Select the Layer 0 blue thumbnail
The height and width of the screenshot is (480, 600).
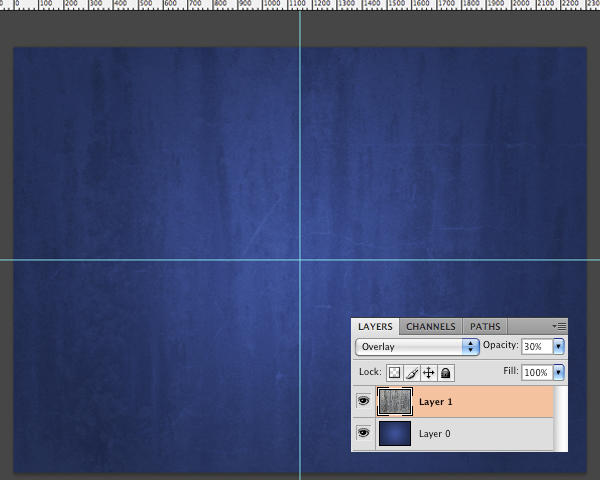395,433
